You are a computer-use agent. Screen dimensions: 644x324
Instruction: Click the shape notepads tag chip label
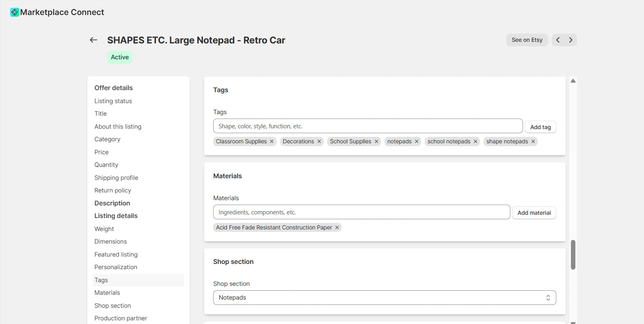[x=507, y=141]
